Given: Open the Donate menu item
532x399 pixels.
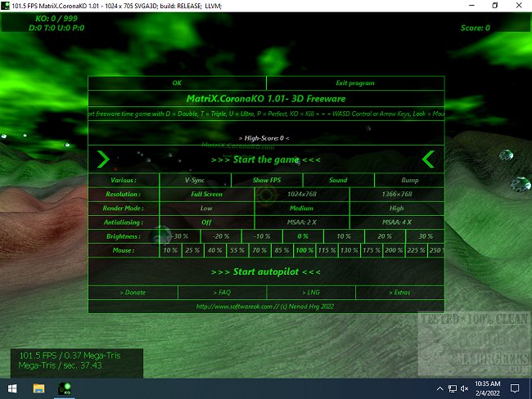Looking at the screenshot, I should click(133, 292).
